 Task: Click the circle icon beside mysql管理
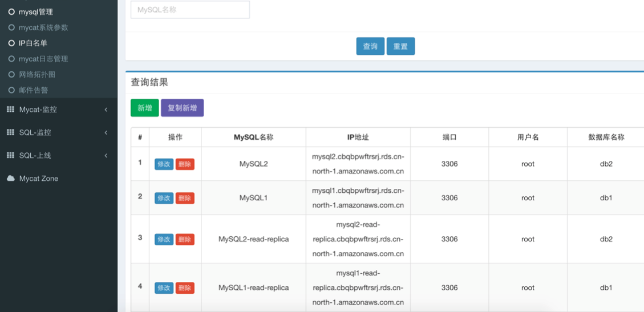point(11,12)
